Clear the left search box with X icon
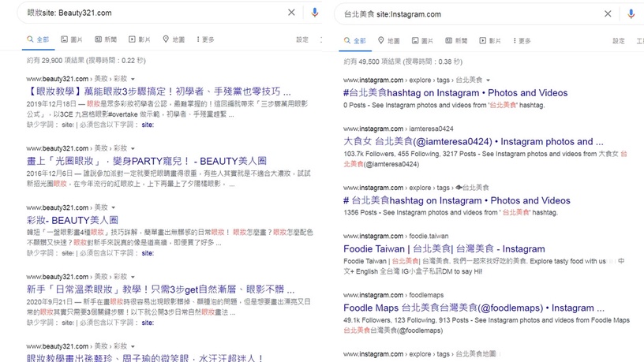The width and height of the screenshot is (644, 362). coord(291,13)
